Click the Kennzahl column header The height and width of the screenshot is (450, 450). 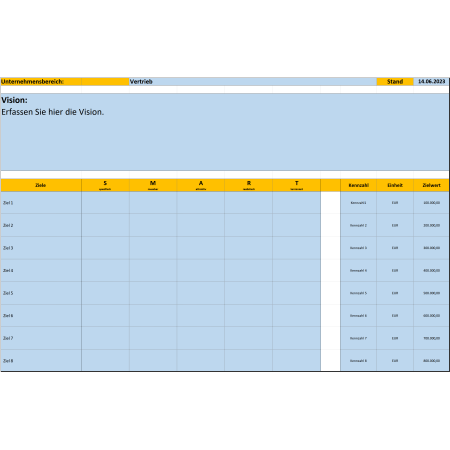tap(358, 185)
